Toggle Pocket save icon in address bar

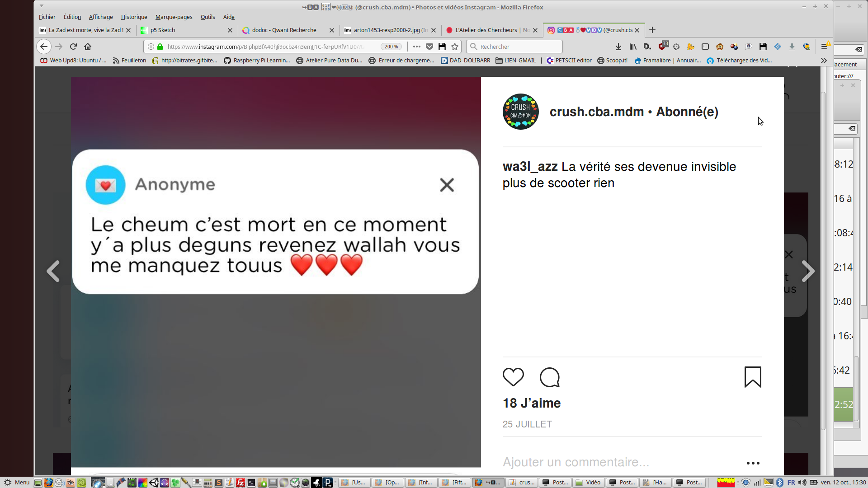pyautogui.click(x=429, y=47)
